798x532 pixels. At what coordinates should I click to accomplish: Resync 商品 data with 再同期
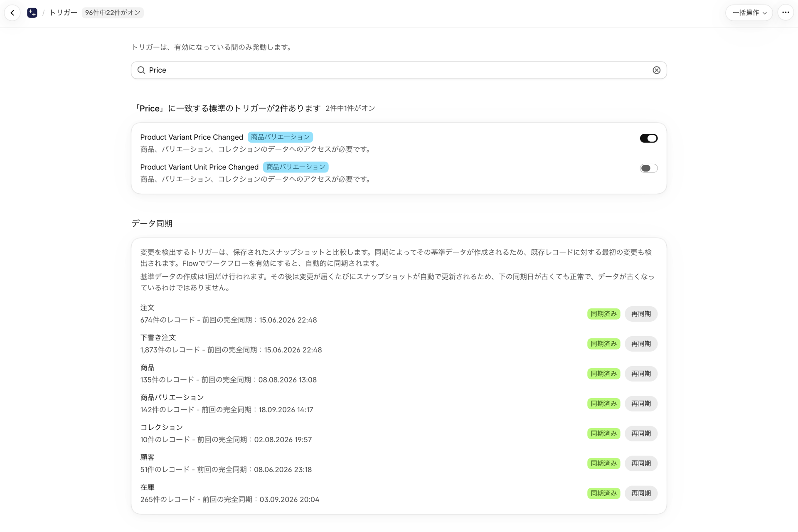641,374
